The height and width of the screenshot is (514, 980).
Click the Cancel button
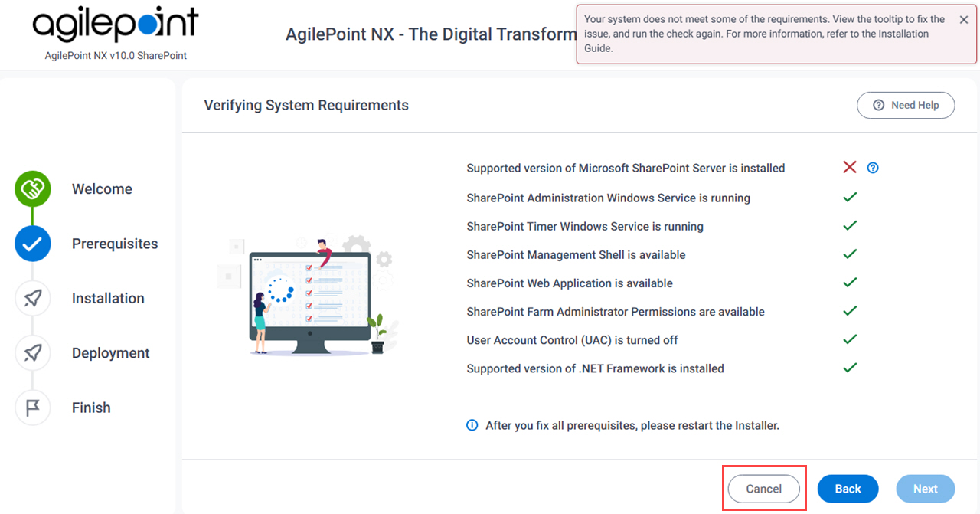point(763,489)
